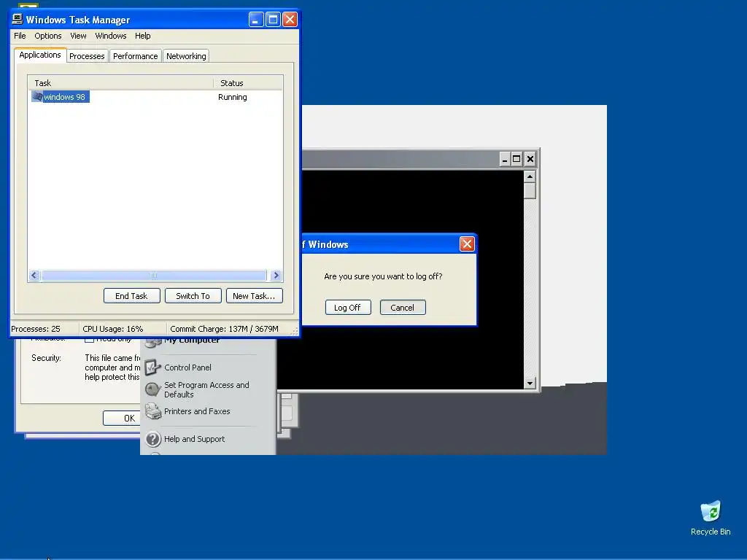Maximize the Windows Task Manager window

(x=273, y=20)
